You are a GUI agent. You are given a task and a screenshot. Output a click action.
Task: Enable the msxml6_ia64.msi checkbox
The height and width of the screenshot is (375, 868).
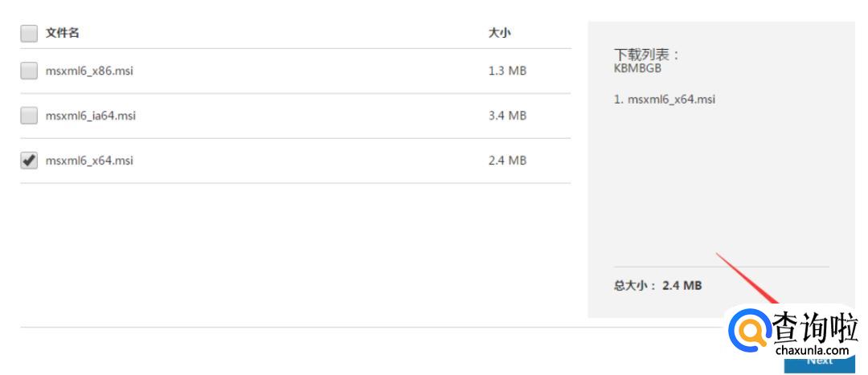pos(29,116)
